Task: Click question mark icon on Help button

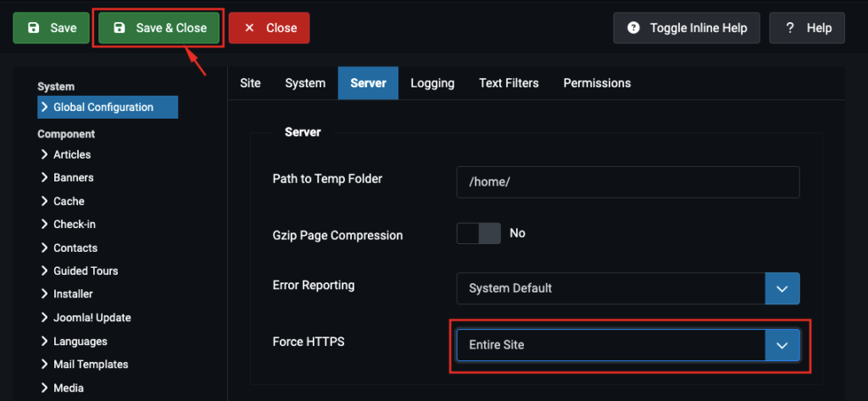Action: point(790,28)
